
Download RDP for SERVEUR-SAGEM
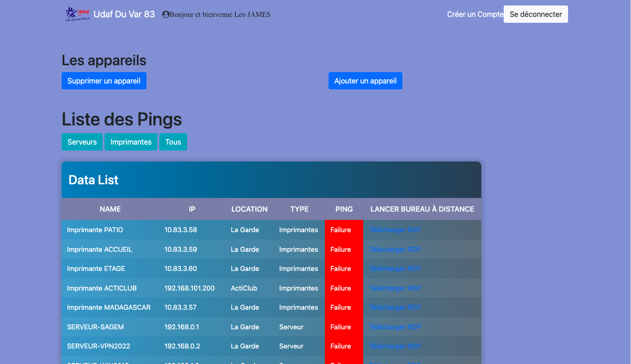[x=395, y=327]
